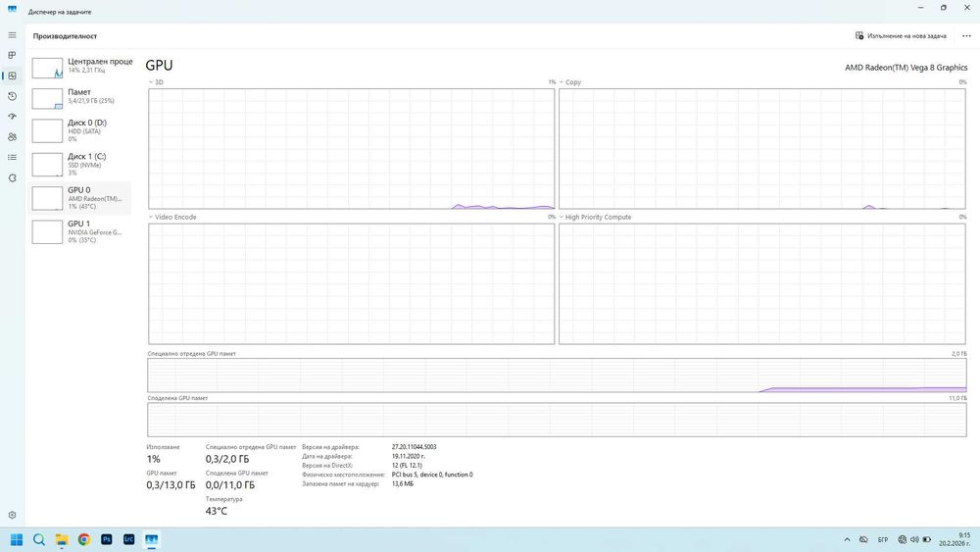This screenshot has width=980, height=552.
Task: Open the Users page icon
Action: [x=12, y=137]
